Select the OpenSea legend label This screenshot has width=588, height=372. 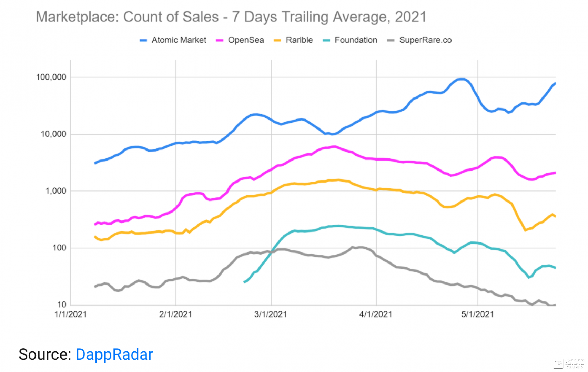click(x=246, y=40)
